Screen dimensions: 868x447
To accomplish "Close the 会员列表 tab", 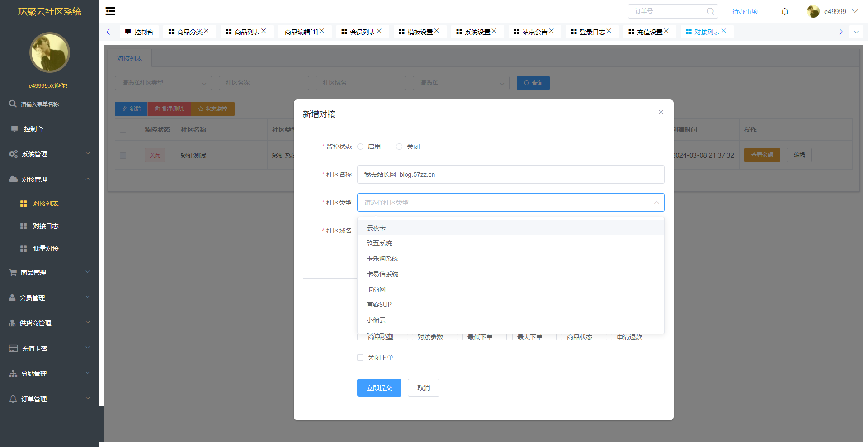I will 379,31.
